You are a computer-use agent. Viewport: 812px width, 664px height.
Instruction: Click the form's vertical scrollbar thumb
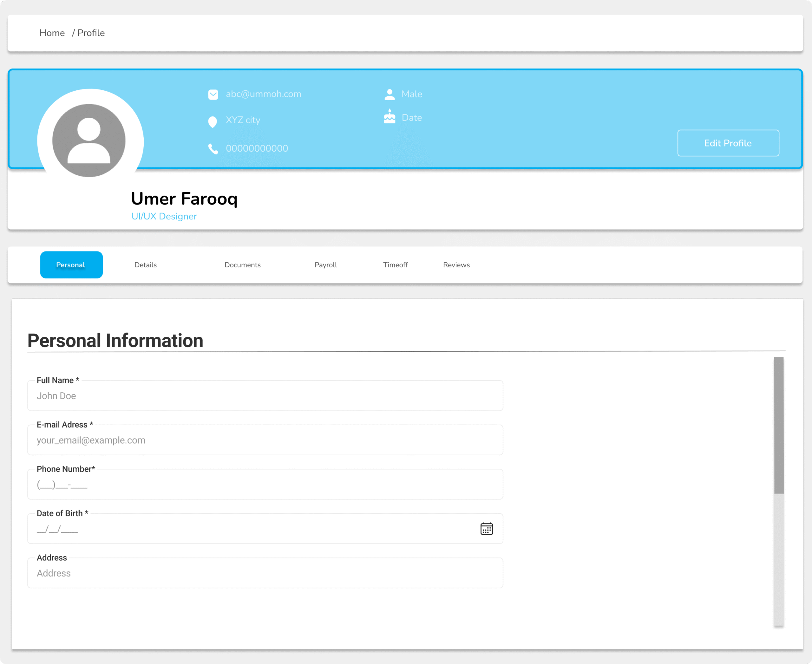click(x=778, y=425)
